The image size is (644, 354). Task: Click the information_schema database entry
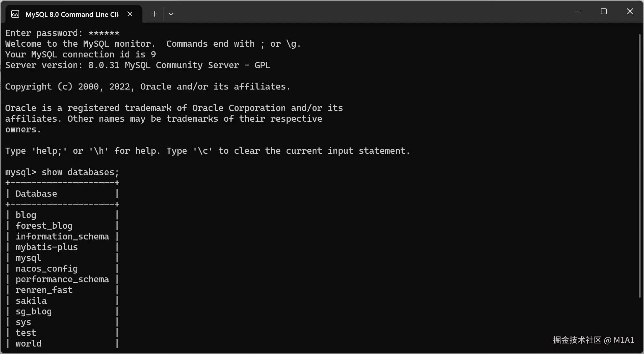coord(62,237)
